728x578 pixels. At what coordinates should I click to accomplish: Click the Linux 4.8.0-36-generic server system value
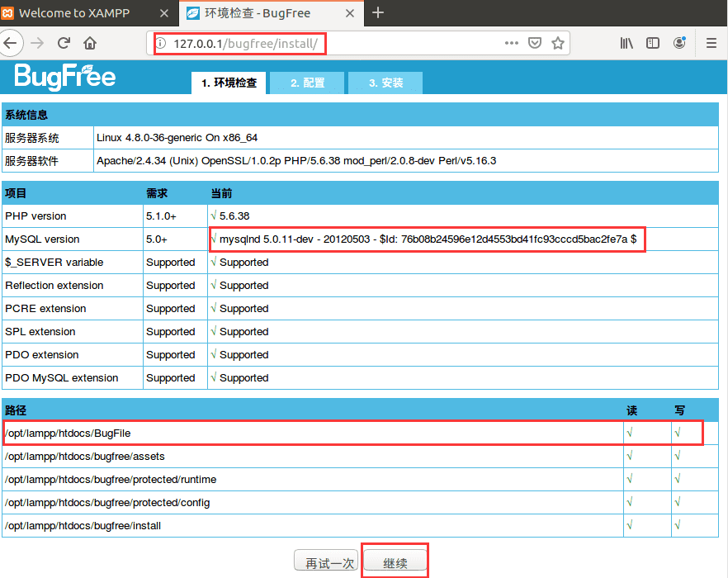pos(177,138)
